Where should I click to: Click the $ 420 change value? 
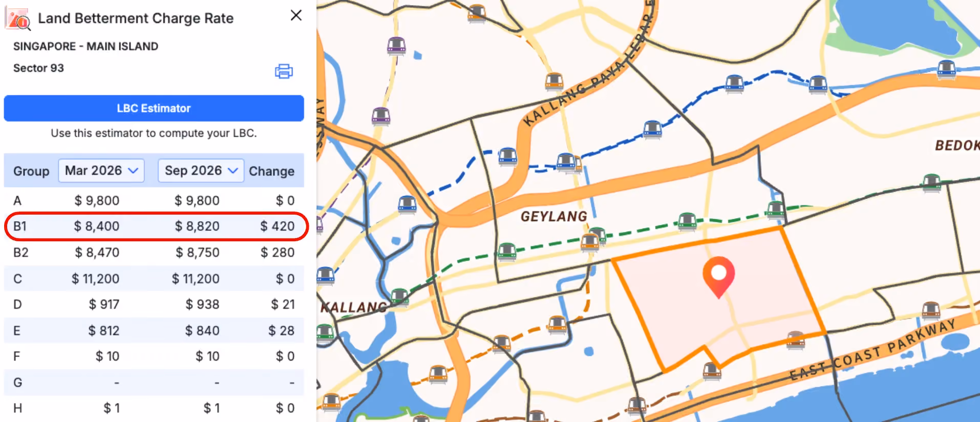pos(278,226)
